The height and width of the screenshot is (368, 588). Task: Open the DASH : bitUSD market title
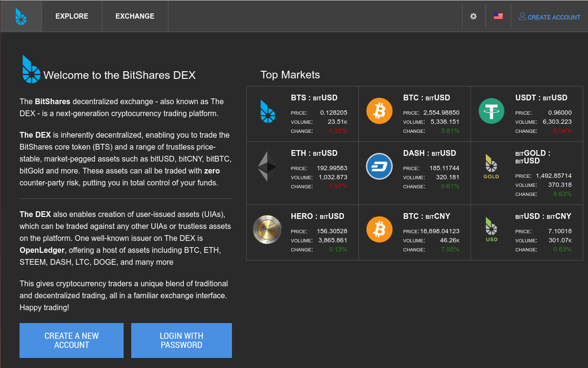click(430, 153)
